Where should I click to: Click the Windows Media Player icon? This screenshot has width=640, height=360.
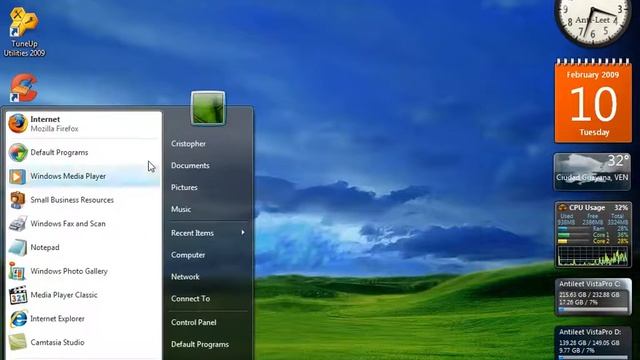[x=18, y=176]
